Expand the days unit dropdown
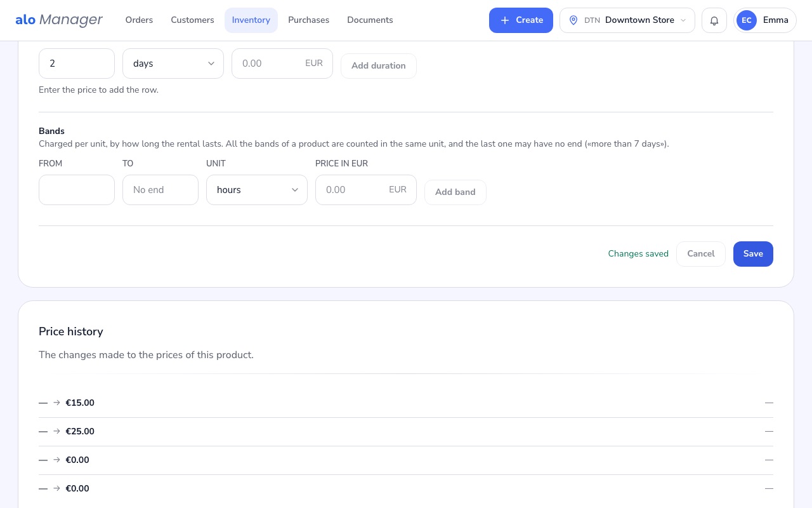The image size is (812, 508). (173, 63)
